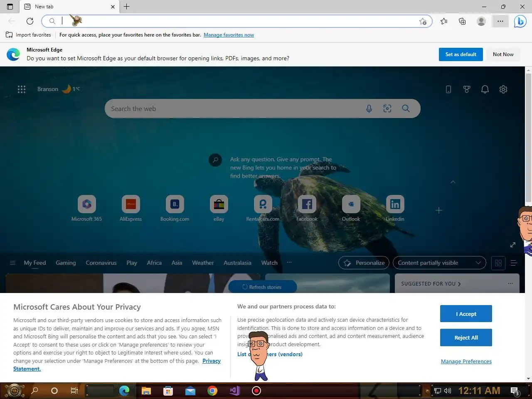Open the Favorites list icon
The width and height of the screenshot is (532, 399).
tap(444, 21)
